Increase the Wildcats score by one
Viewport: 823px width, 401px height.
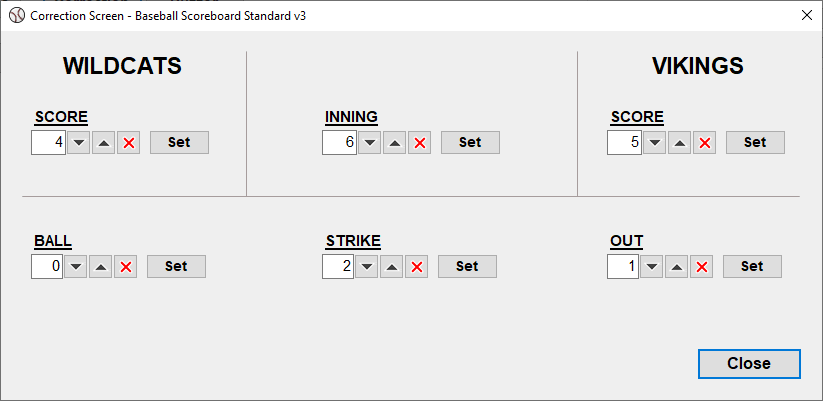[104, 143]
